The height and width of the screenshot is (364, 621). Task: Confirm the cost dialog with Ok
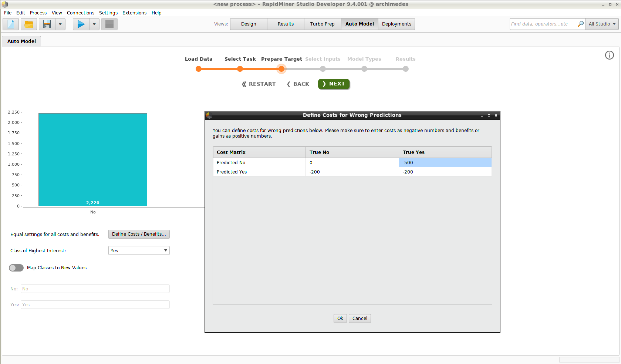[x=340, y=318]
